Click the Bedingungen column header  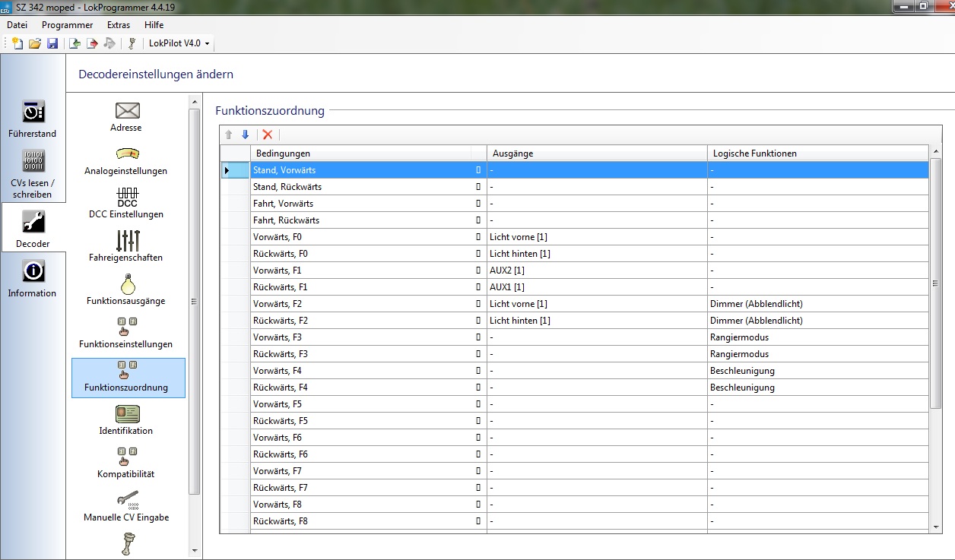(x=368, y=153)
